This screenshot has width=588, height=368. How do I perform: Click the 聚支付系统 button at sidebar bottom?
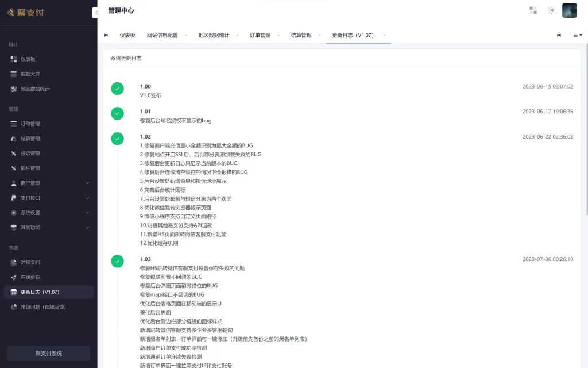pos(48,352)
